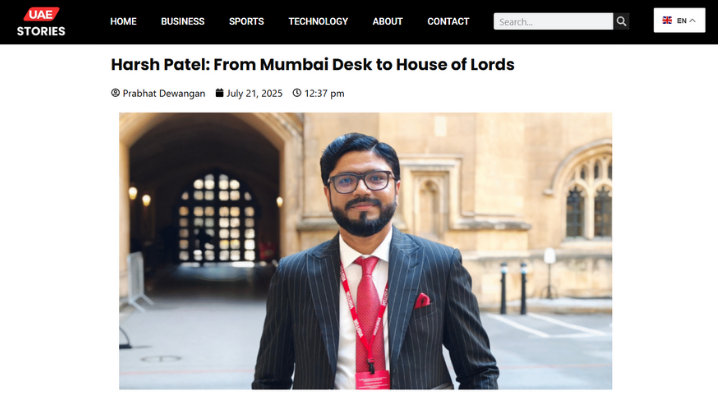Screen dimensions: 718x400
Task: Open the Home menu item
Action: pyautogui.click(x=123, y=22)
